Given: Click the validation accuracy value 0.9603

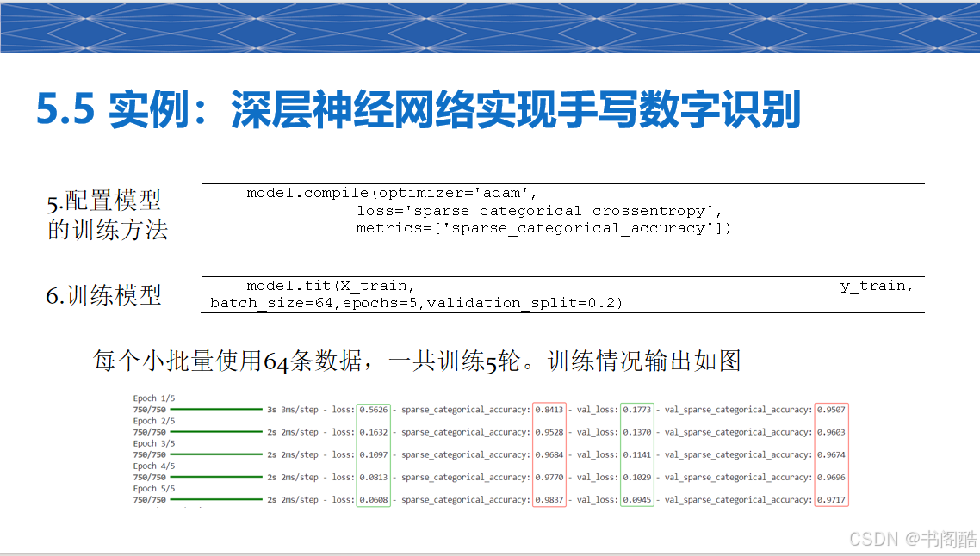Looking at the screenshot, I should coord(831,432).
